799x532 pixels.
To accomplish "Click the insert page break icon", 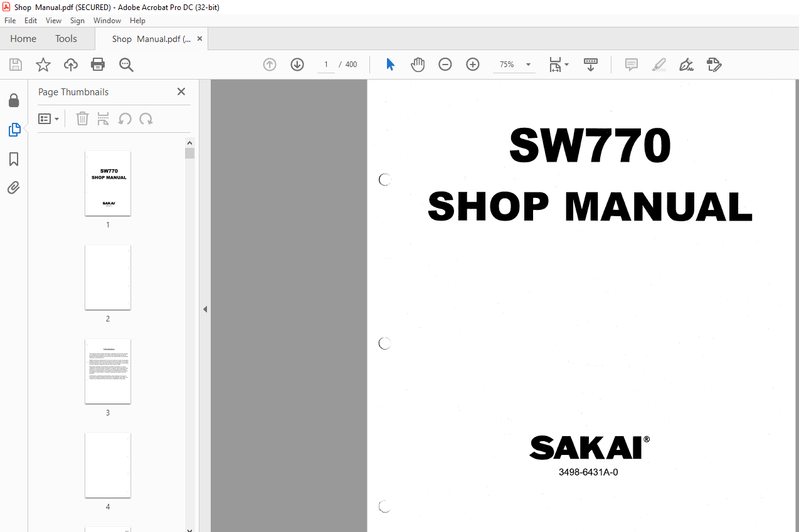I will click(x=103, y=118).
